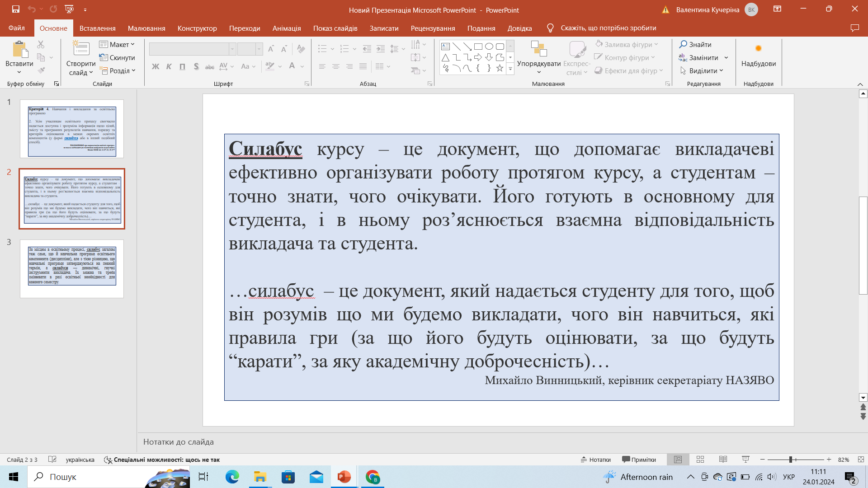Toggle Comments (Примітки) pane in status bar
The image size is (868, 488).
pyautogui.click(x=639, y=460)
